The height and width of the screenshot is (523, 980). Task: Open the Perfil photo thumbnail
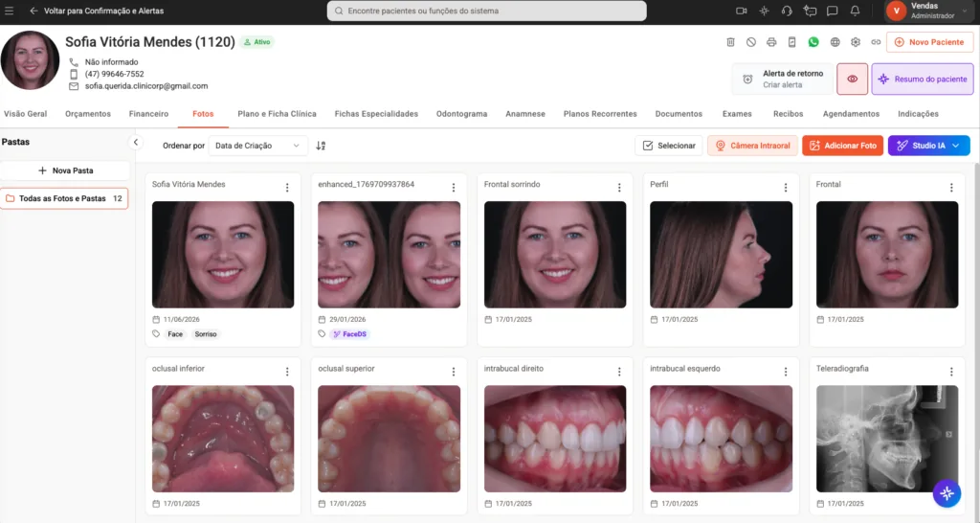click(x=721, y=255)
